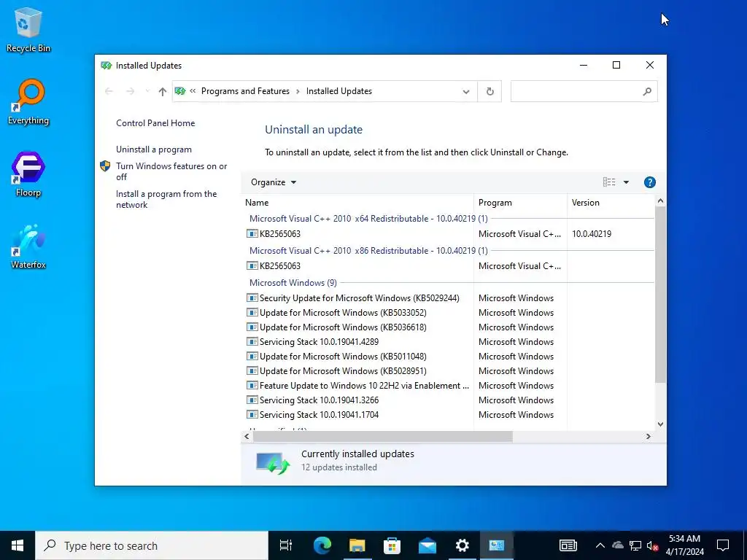Select Update for Microsoft Windows (KB5036618)
747x560 pixels.
coord(343,327)
